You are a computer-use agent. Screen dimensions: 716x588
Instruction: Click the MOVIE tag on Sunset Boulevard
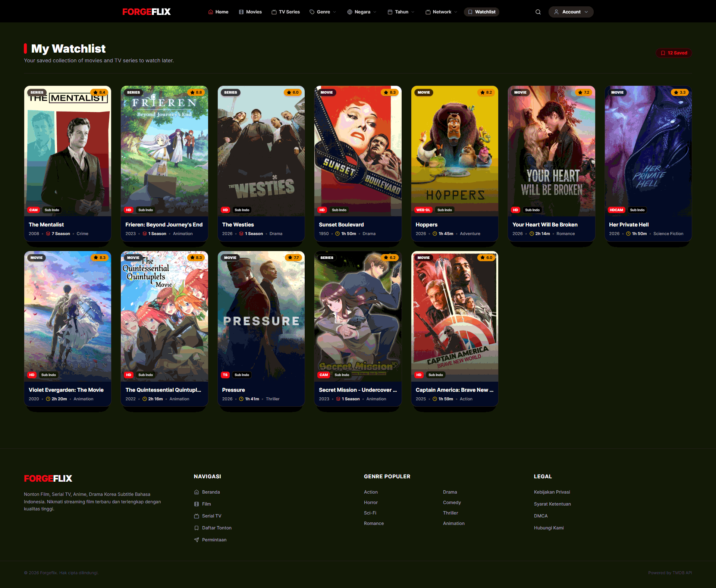(327, 93)
